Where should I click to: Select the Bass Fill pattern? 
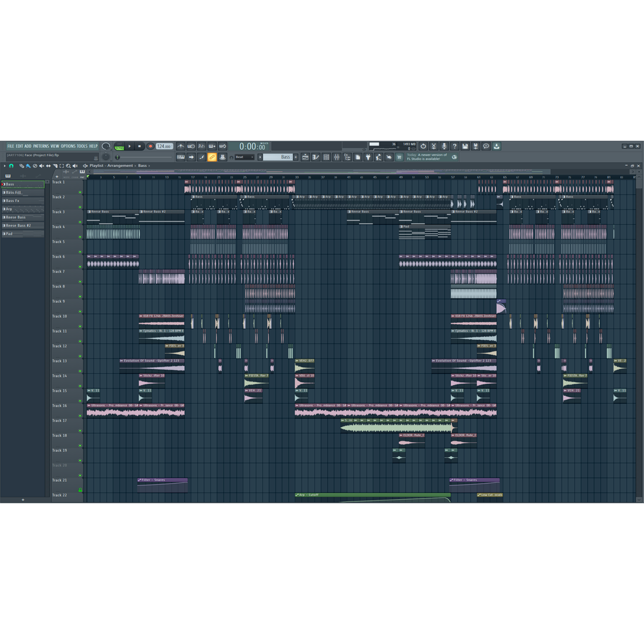(x=23, y=193)
